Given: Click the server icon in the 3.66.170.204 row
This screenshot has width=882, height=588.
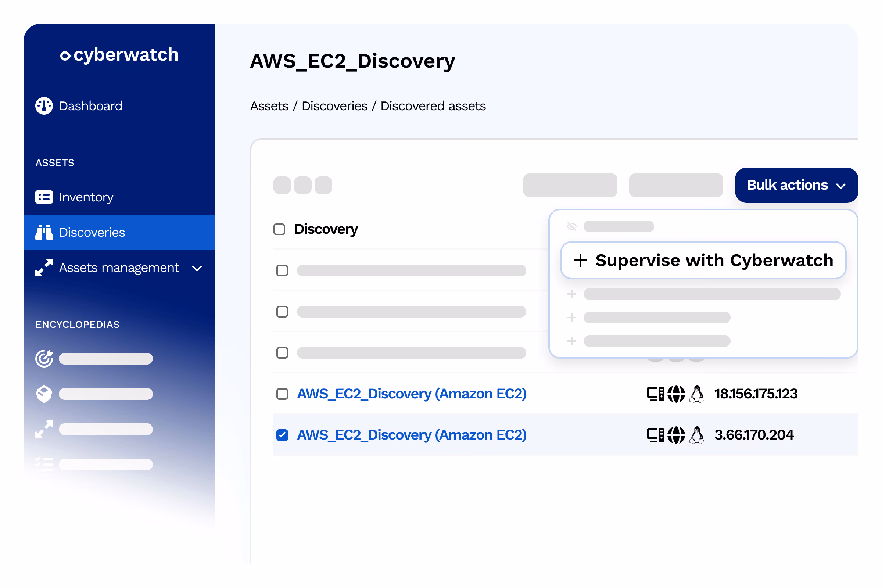Looking at the screenshot, I should pyautogui.click(x=656, y=435).
